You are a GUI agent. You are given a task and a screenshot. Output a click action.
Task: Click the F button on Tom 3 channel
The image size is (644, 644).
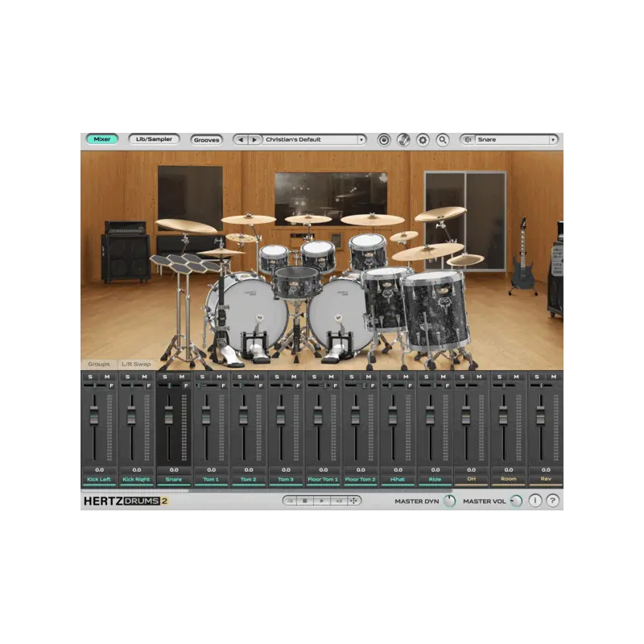click(x=298, y=386)
